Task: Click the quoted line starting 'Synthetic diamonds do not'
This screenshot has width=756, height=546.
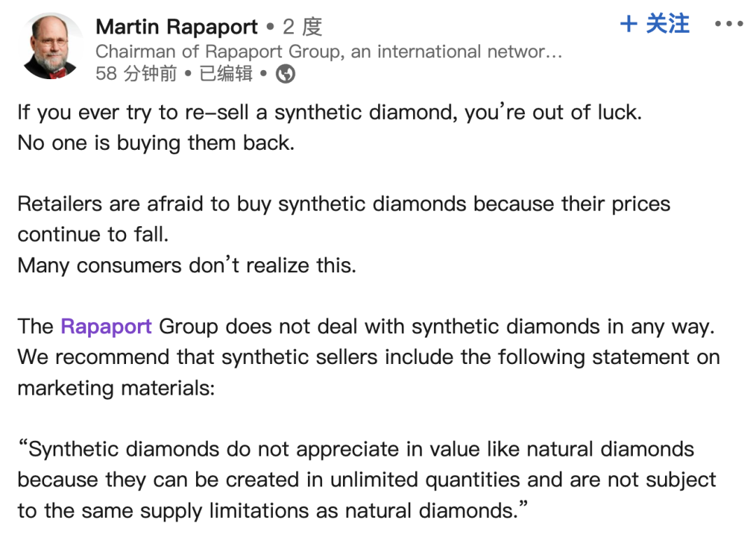Action: click(356, 449)
